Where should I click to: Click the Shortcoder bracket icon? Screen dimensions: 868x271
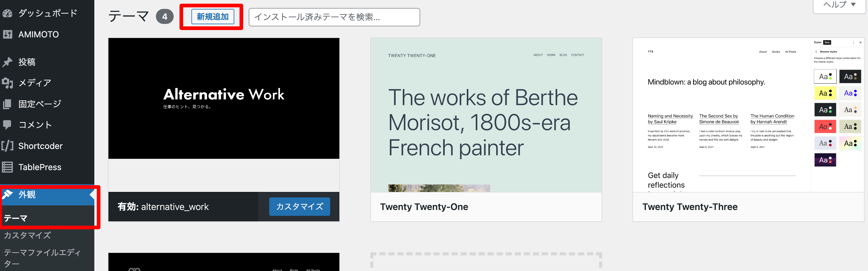(7, 146)
